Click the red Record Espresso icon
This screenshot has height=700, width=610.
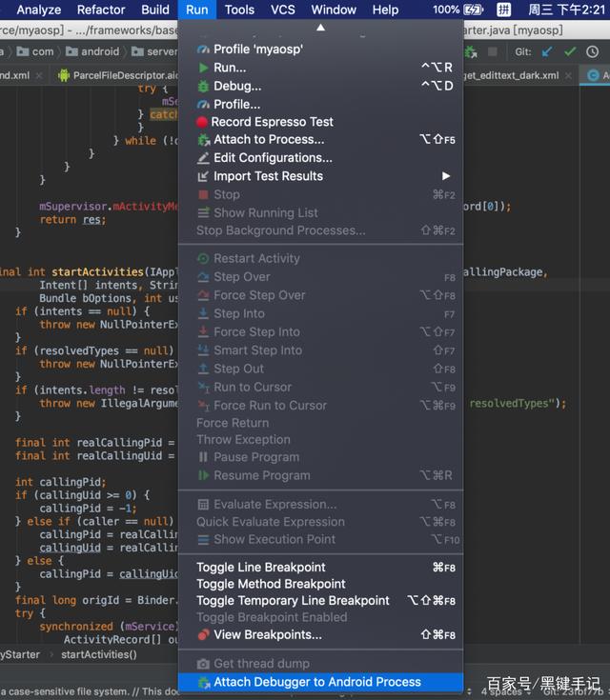pos(202,122)
